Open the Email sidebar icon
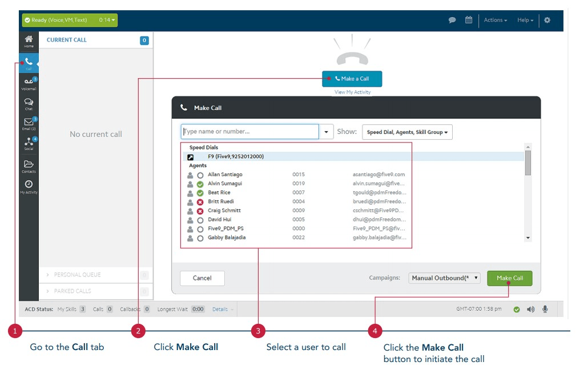The width and height of the screenshot is (588, 370). click(29, 123)
